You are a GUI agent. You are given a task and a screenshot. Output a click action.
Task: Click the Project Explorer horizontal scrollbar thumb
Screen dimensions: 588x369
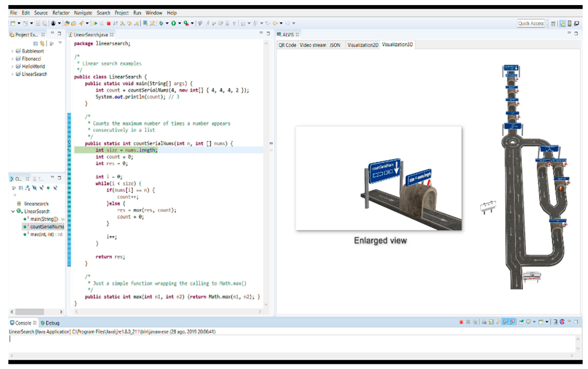[29, 312]
